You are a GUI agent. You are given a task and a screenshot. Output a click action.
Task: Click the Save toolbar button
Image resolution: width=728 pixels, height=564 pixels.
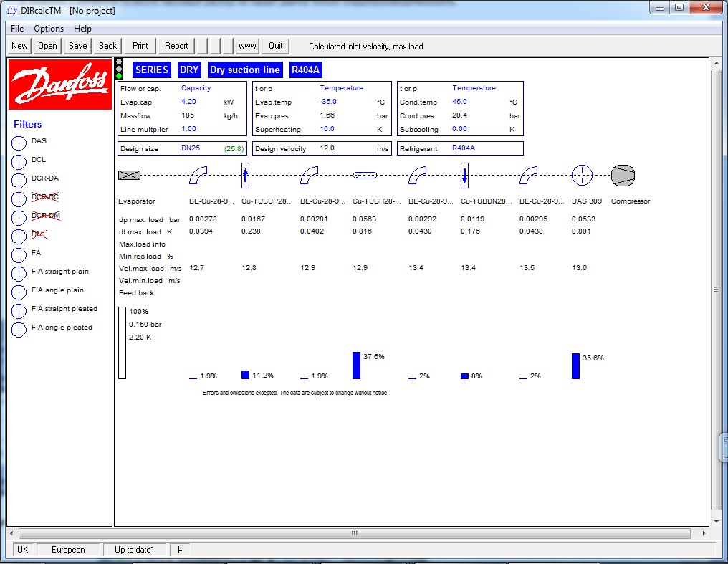tap(77, 46)
